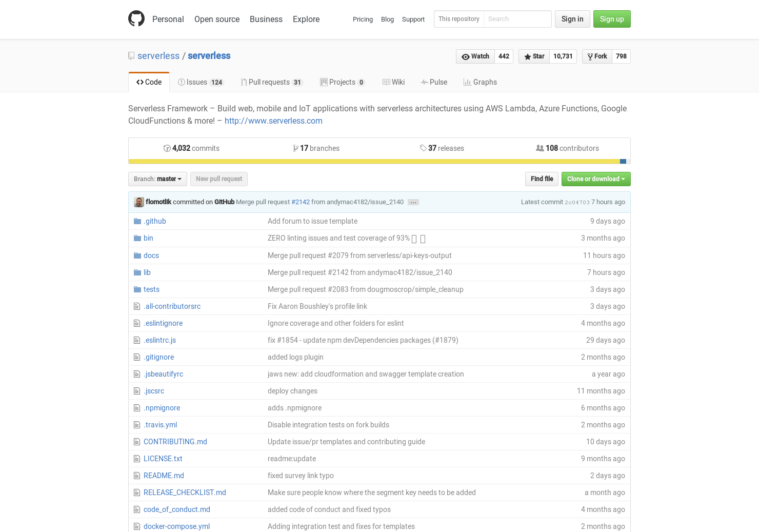
Task: Click the yellow JavaScript language bar
Action: point(374,162)
